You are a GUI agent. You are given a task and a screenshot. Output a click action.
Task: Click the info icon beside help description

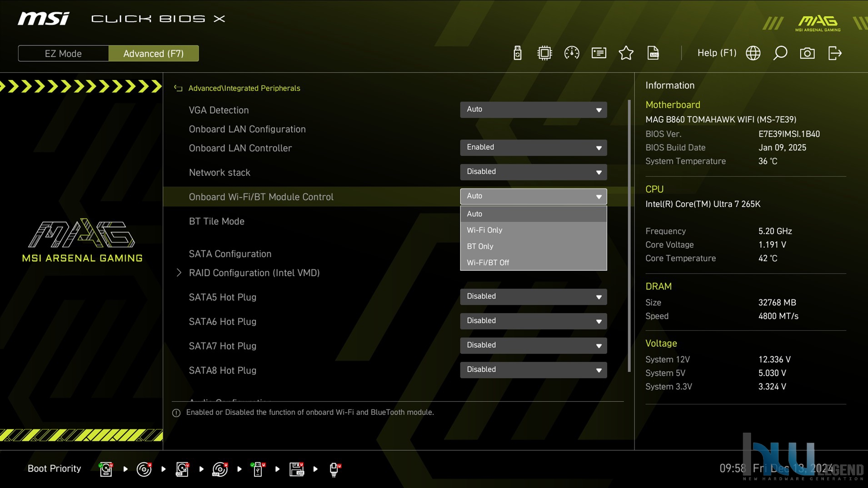(176, 413)
